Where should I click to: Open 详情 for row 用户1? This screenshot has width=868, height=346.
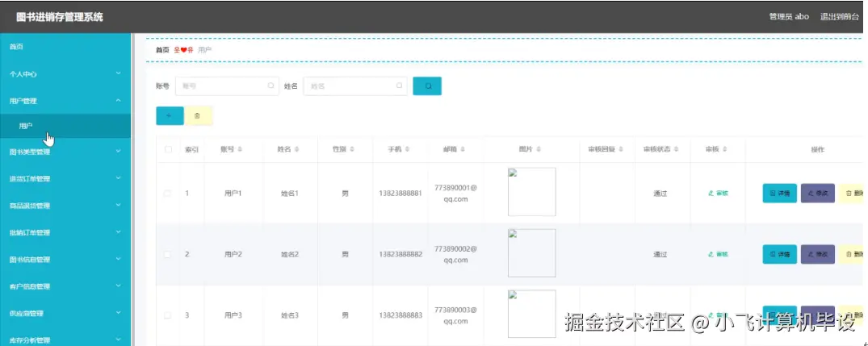point(779,193)
